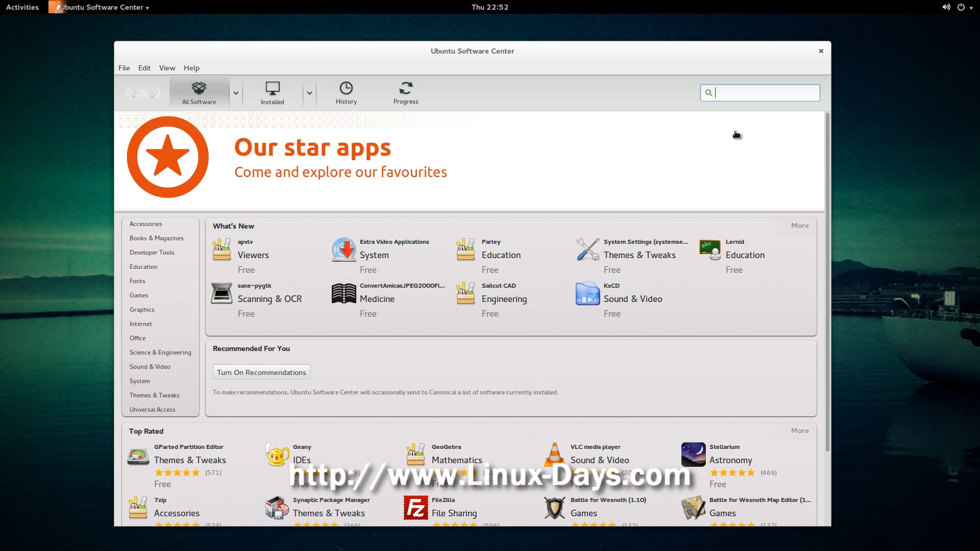980x551 pixels.
Task: Open the All Software view
Action: [199, 93]
